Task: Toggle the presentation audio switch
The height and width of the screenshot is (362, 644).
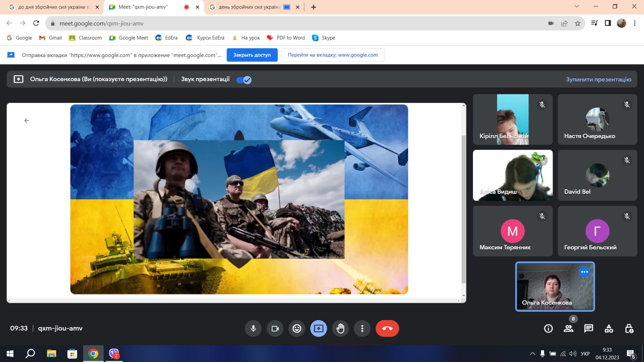Action: click(244, 80)
